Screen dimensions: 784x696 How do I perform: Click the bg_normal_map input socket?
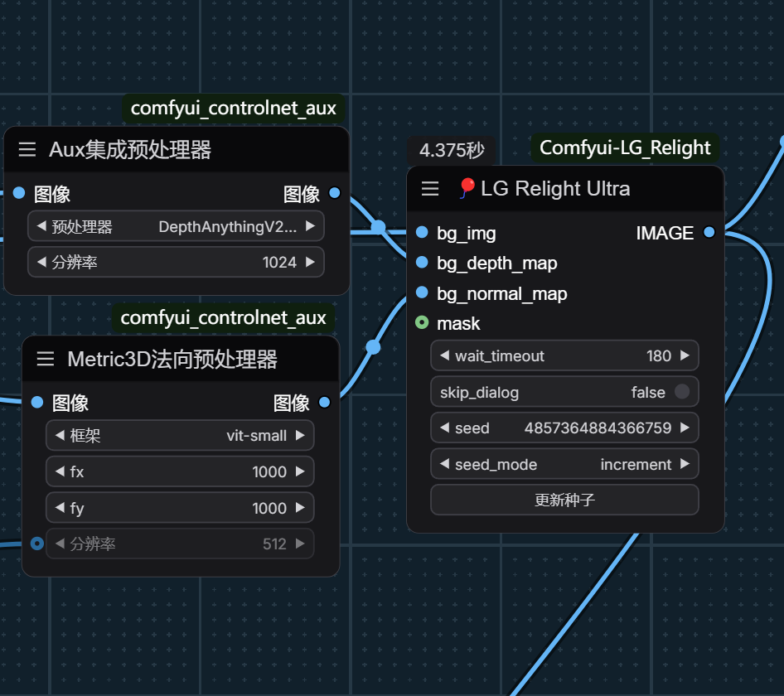422,292
